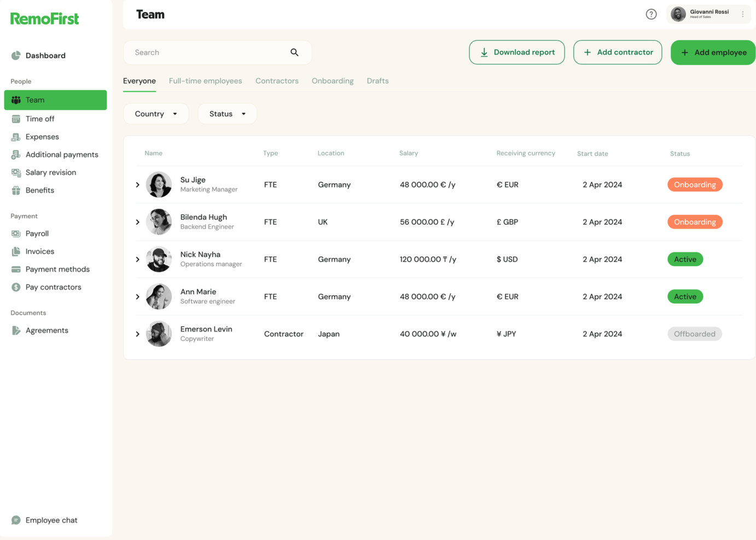Image resolution: width=756 pixels, height=540 pixels.
Task: Open the Payroll section
Action: click(x=37, y=233)
